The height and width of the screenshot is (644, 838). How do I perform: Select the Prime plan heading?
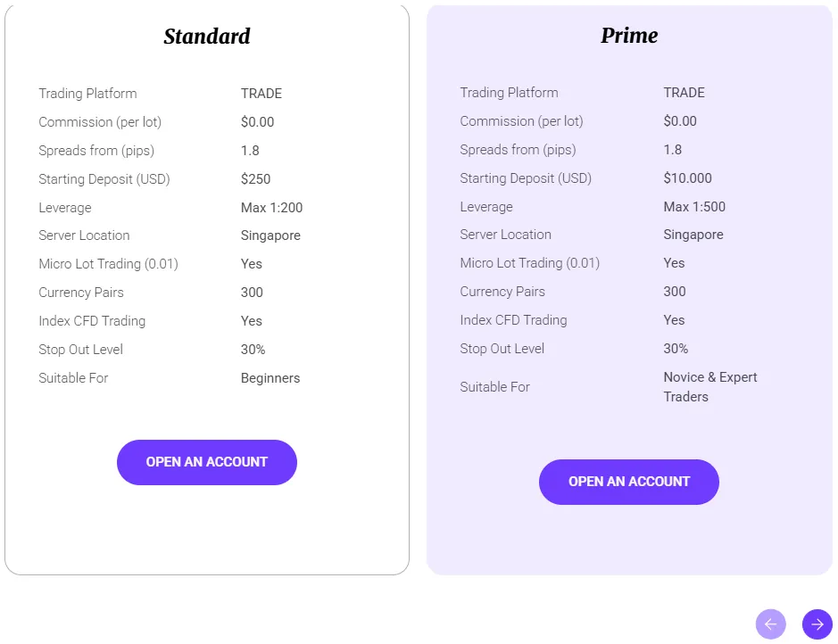point(629,36)
